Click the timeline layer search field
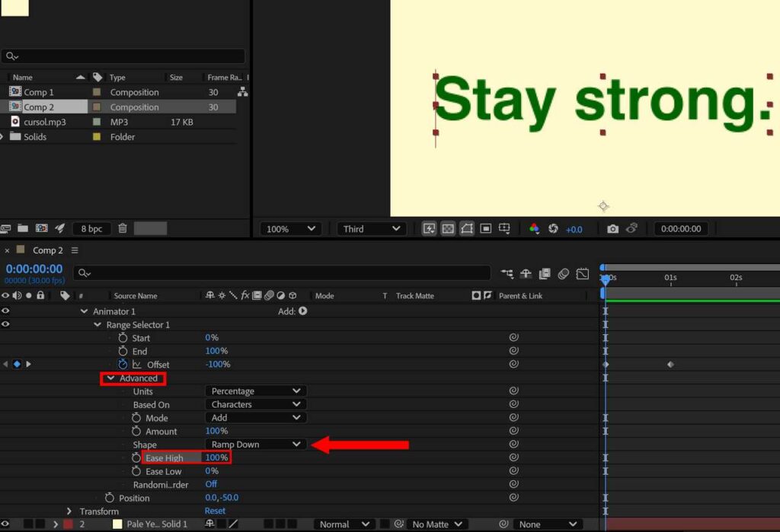The image size is (780, 532). [282, 273]
